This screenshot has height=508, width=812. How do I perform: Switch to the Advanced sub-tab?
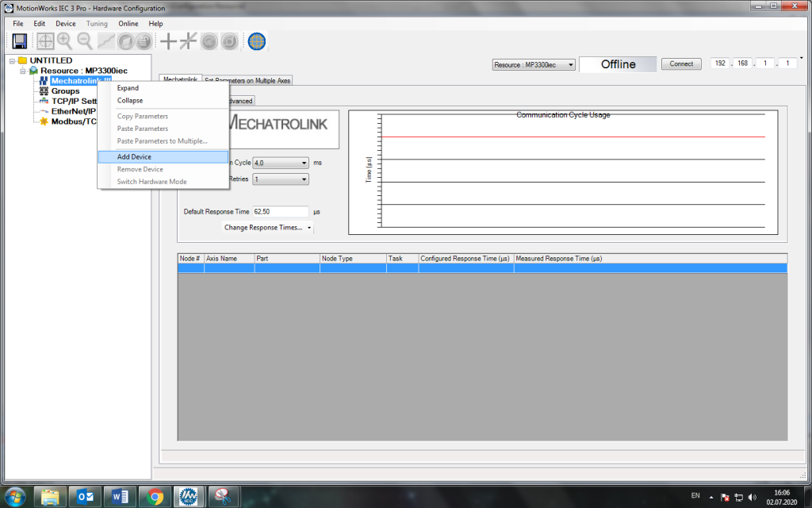240,101
